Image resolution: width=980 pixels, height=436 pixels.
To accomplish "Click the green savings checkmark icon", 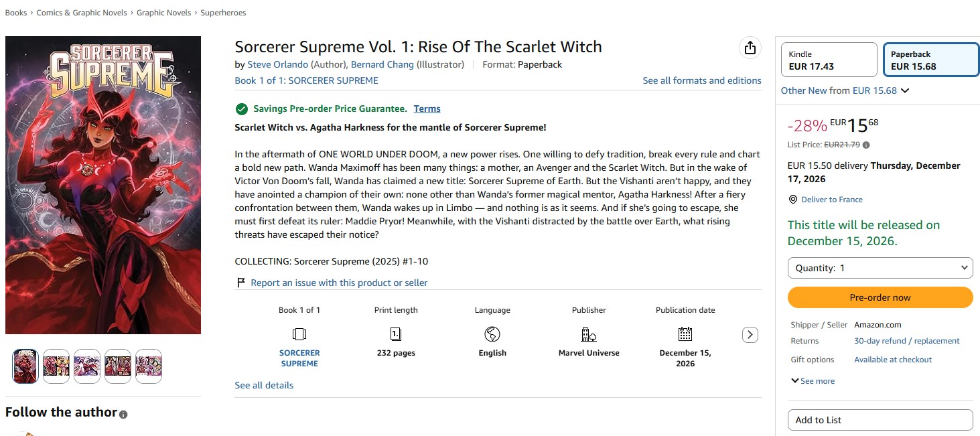I will click(241, 108).
